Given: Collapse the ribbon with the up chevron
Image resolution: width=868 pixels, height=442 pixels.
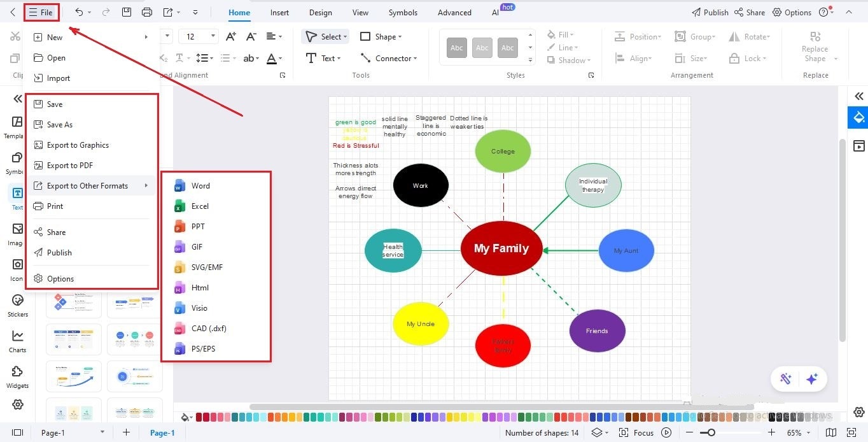Looking at the screenshot, I should click(848, 12).
